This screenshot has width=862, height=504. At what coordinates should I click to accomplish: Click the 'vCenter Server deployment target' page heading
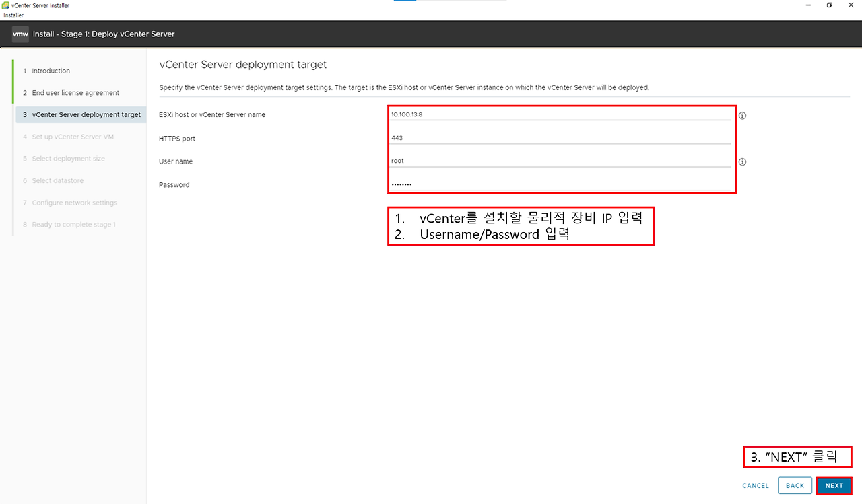click(x=243, y=65)
